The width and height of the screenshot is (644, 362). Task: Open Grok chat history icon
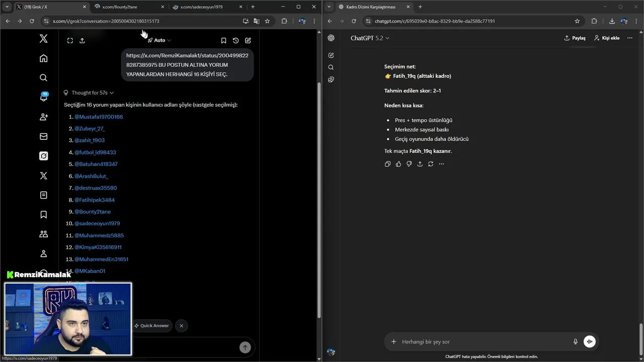(235, 40)
